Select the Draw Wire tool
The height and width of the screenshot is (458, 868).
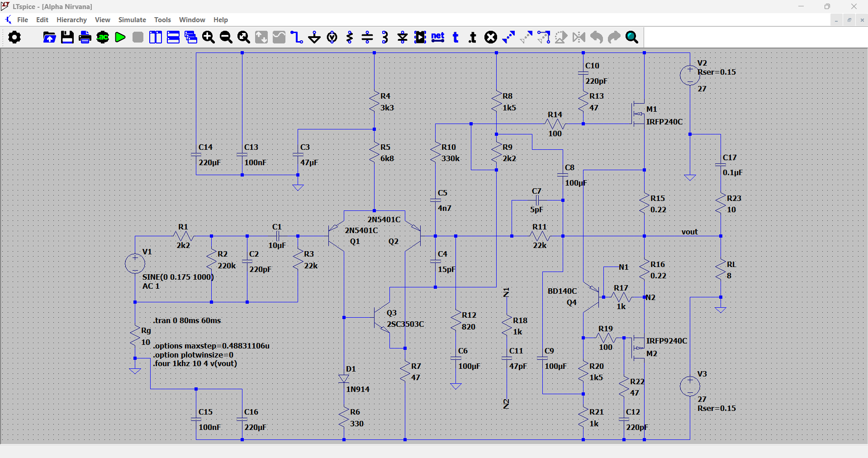(x=297, y=37)
